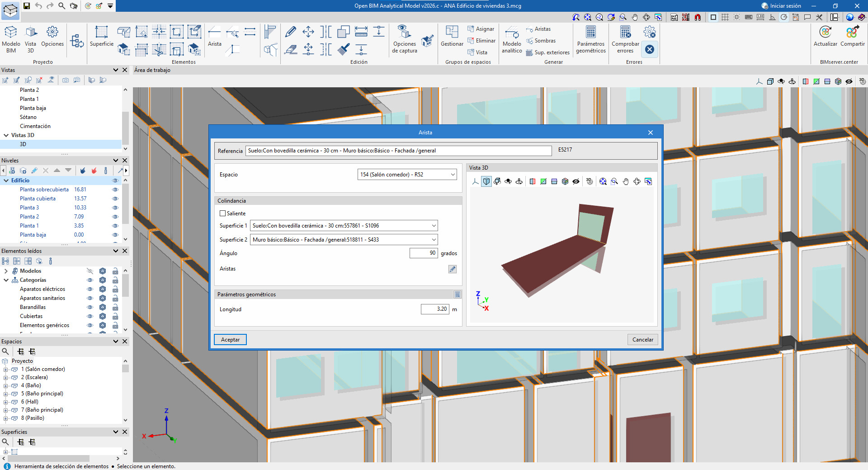Click the Aceptar button
This screenshot has height=470, width=868.
pos(230,340)
